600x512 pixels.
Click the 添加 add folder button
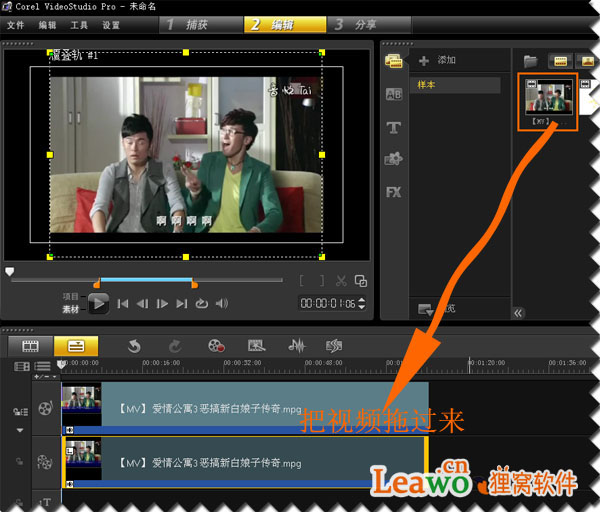[437, 60]
